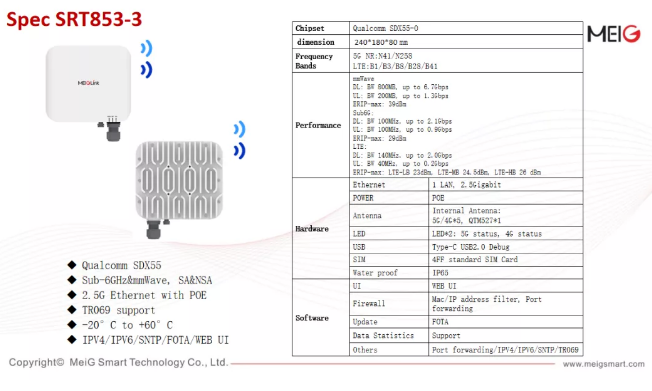The width and height of the screenshot is (652, 391).
Task: Click the 2.5G Ethernet with POE bullet text
Action: [x=144, y=295]
